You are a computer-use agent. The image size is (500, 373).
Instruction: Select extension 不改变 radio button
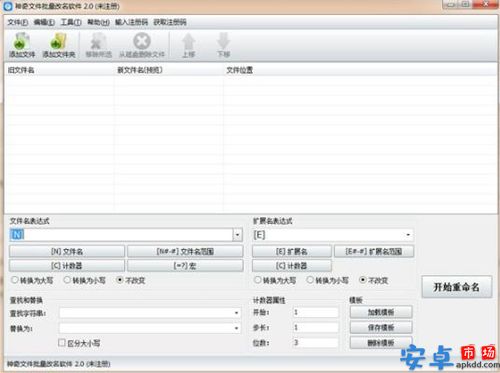click(x=363, y=280)
